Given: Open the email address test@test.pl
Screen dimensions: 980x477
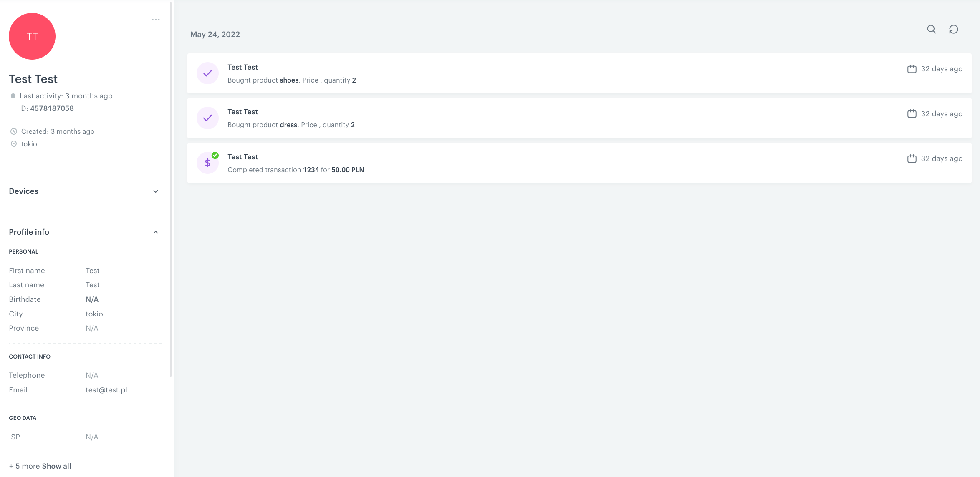Looking at the screenshot, I should click(106, 390).
